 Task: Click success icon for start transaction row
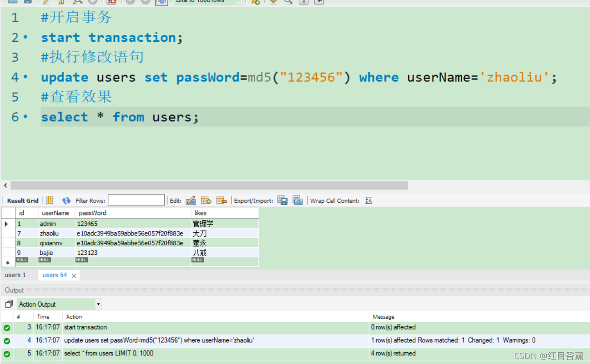pyautogui.click(x=7, y=328)
